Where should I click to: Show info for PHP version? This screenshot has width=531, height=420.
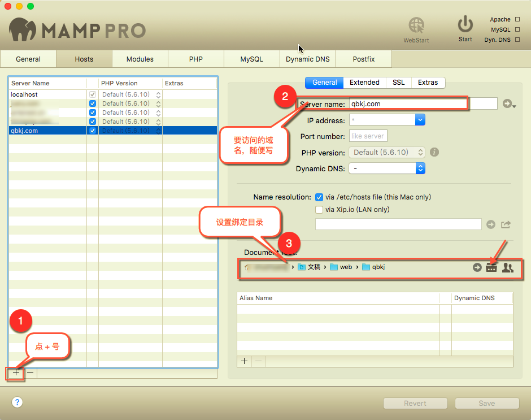click(434, 152)
